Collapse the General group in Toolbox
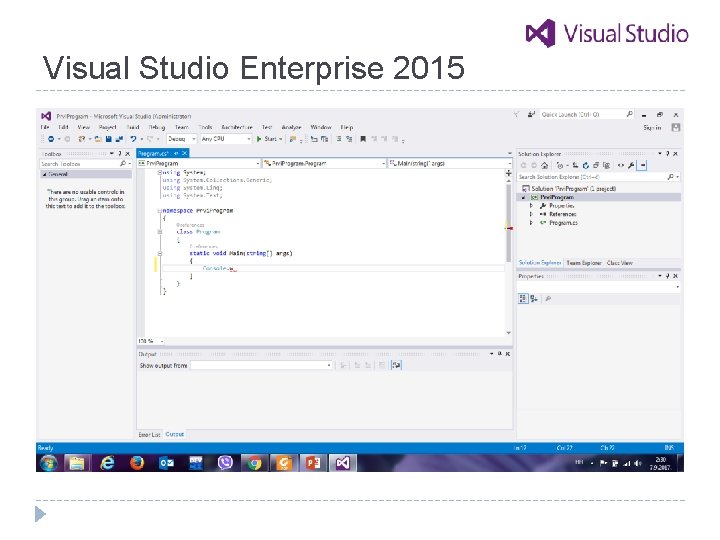The image size is (720, 540). [x=45, y=174]
